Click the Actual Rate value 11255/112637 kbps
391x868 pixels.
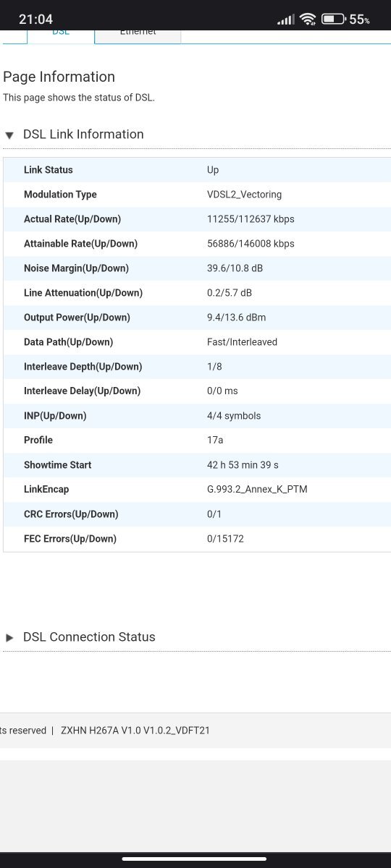(251, 219)
